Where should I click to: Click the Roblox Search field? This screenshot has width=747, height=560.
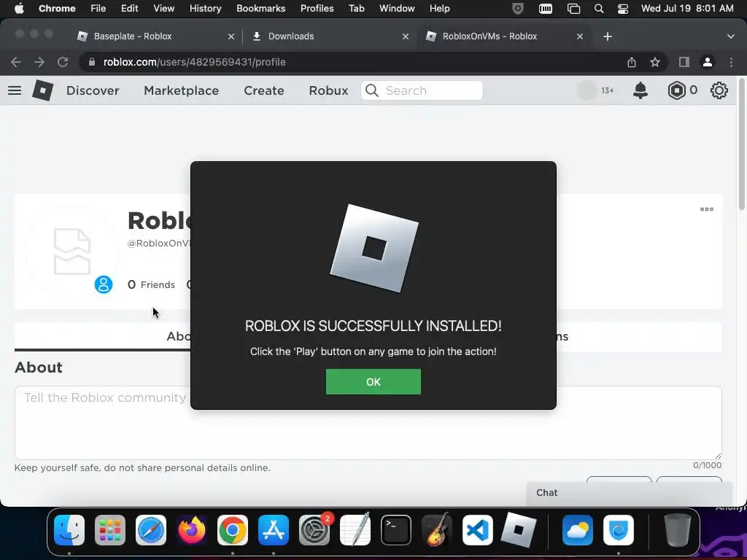point(422,90)
